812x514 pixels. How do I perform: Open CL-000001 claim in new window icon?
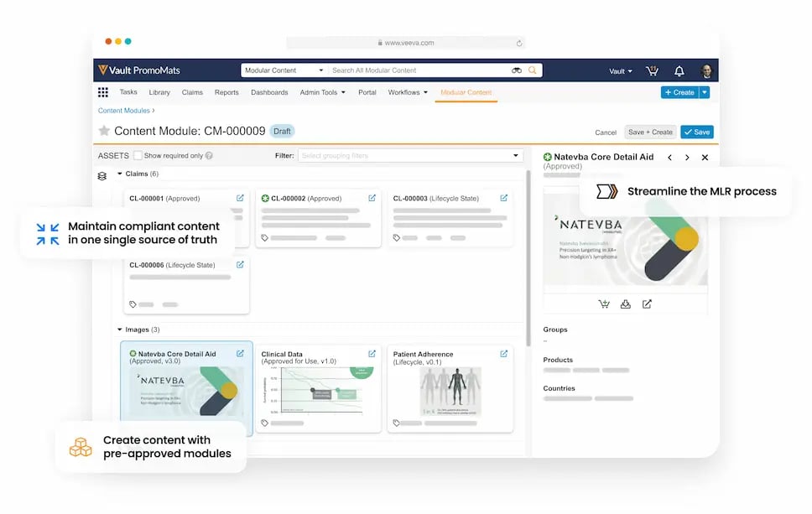240,199
